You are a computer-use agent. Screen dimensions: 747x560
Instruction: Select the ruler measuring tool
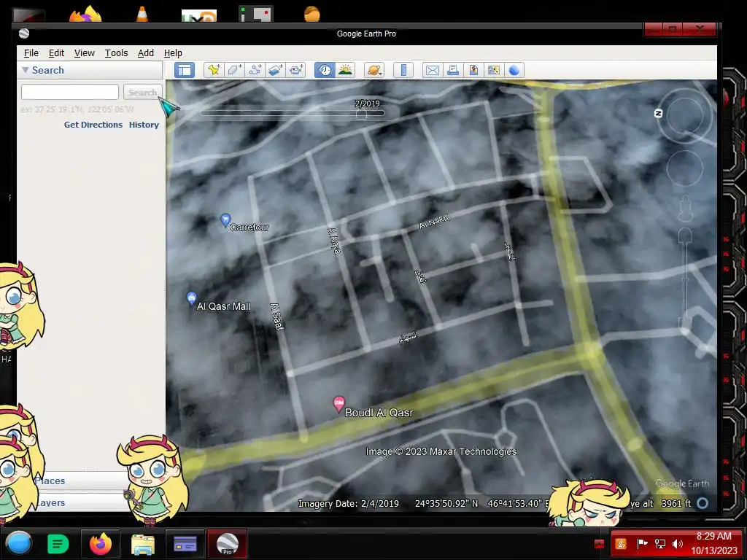[403, 71]
